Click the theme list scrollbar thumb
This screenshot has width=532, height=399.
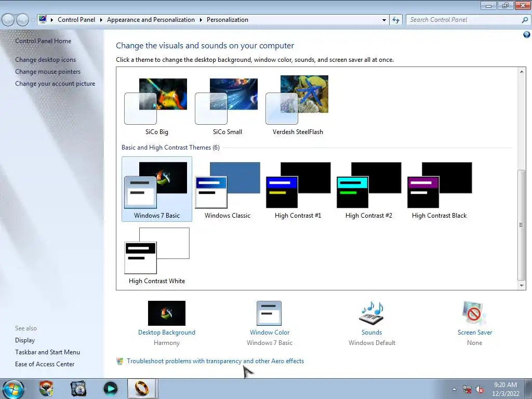click(x=522, y=224)
